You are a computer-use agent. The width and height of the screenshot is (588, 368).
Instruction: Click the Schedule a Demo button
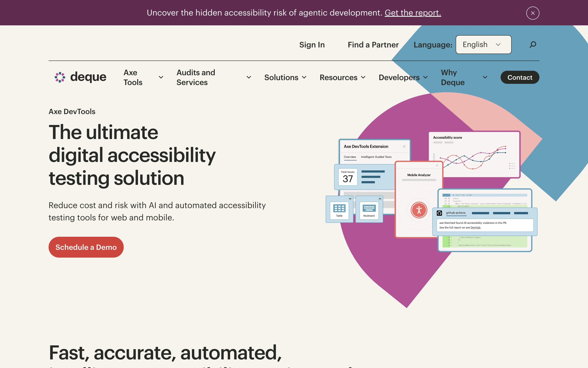click(x=86, y=247)
